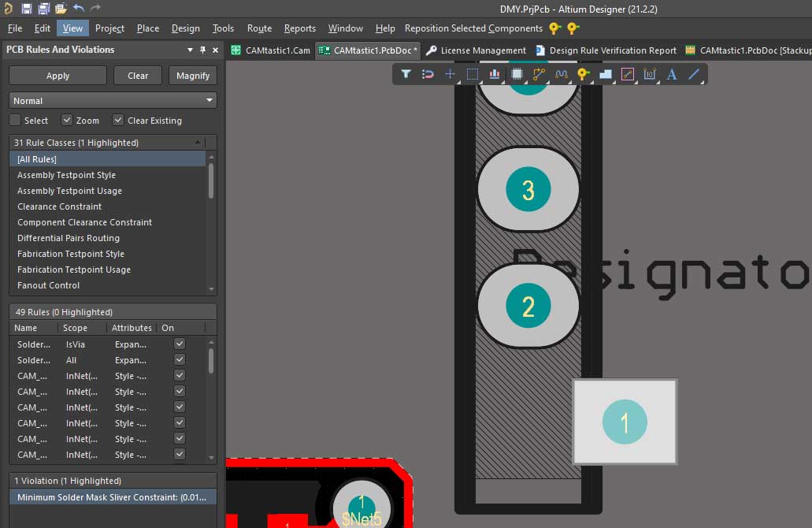
Task: Select Clearance Constraint rule class
Action: point(60,206)
